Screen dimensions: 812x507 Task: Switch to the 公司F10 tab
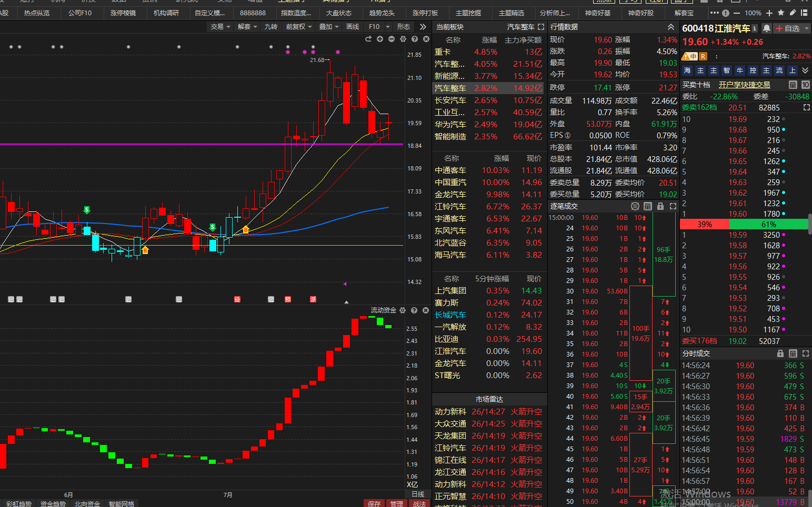(80, 13)
